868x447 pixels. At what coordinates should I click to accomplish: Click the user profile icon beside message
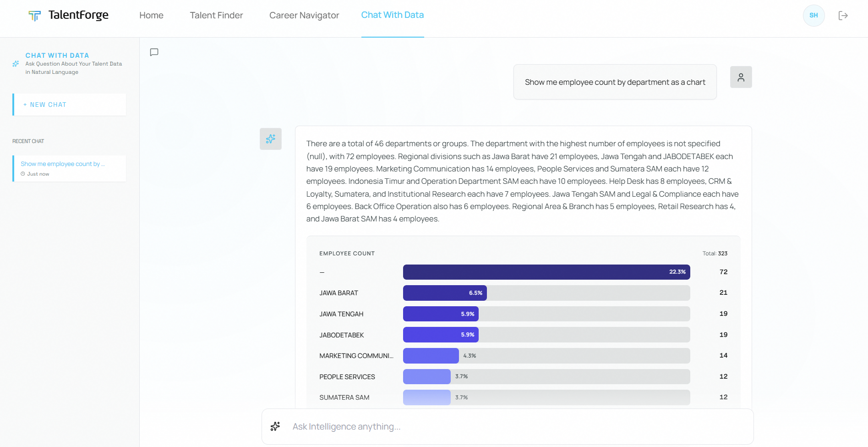pos(741,77)
